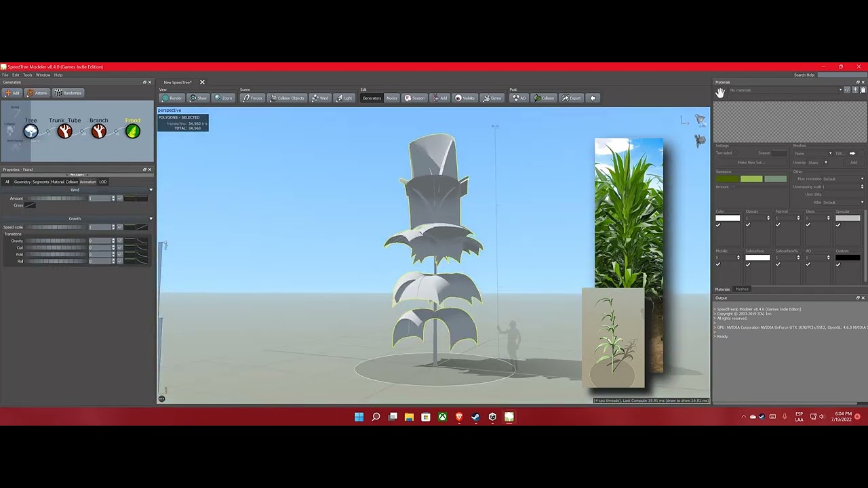
Task: Select the Tree generator node
Action: click(x=31, y=131)
